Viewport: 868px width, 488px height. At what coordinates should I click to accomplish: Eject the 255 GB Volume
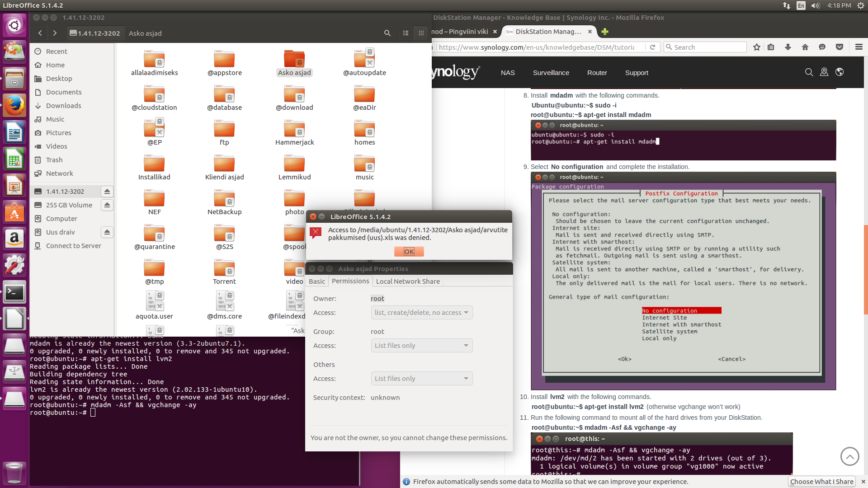[x=107, y=205]
